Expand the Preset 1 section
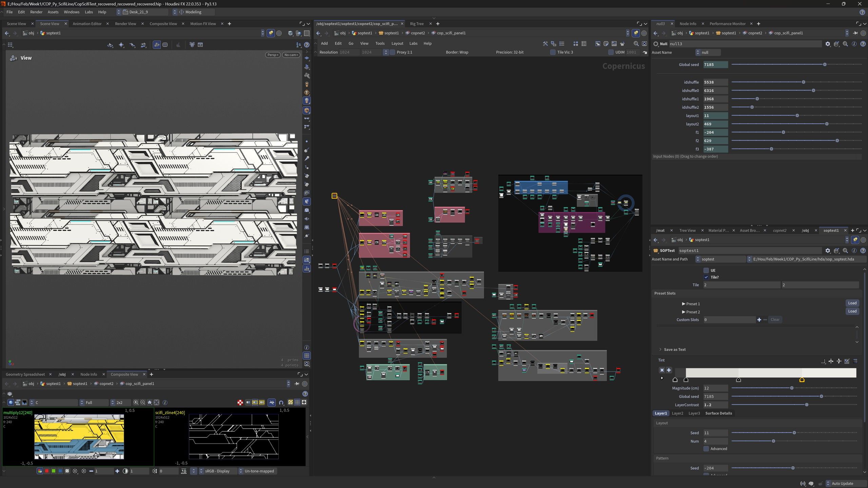This screenshot has height=488, width=868. pyautogui.click(x=691, y=304)
